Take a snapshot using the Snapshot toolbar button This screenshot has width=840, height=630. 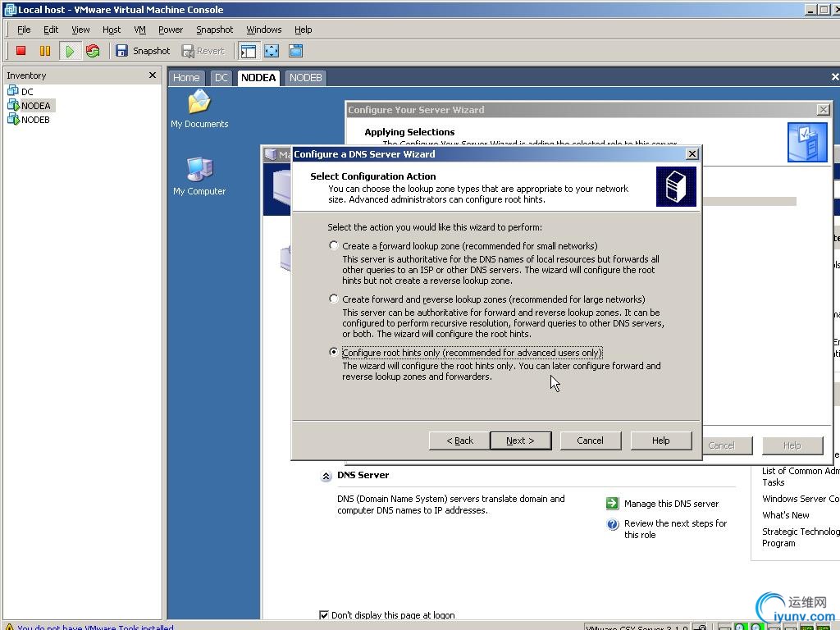click(x=143, y=51)
